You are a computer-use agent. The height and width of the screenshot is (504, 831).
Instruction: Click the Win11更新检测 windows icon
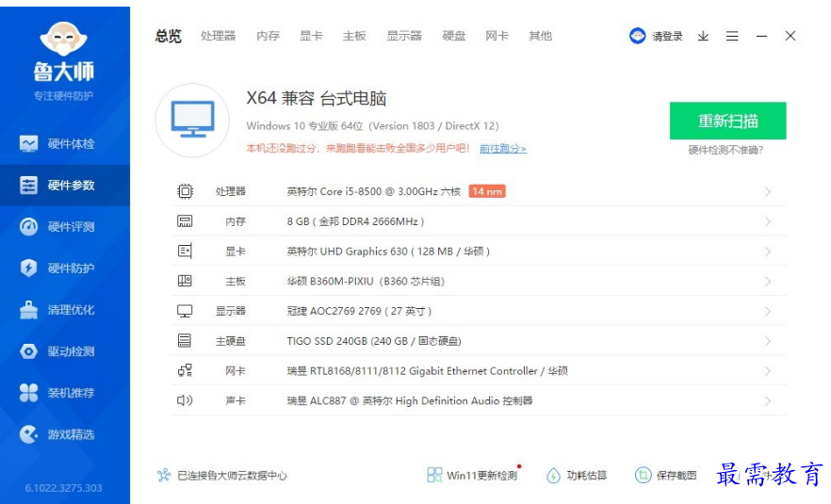click(434, 475)
